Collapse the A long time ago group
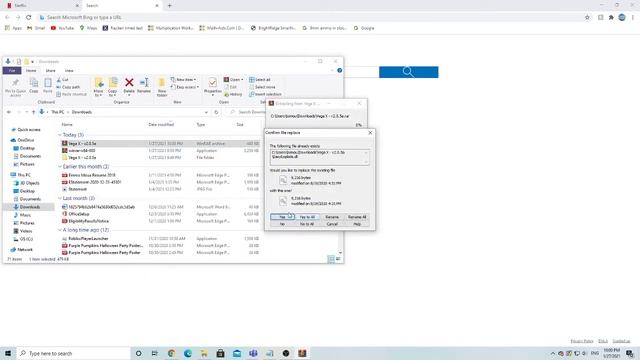The width and height of the screenshot is (640, 360). pyautogui.click(x=60, y=230)
